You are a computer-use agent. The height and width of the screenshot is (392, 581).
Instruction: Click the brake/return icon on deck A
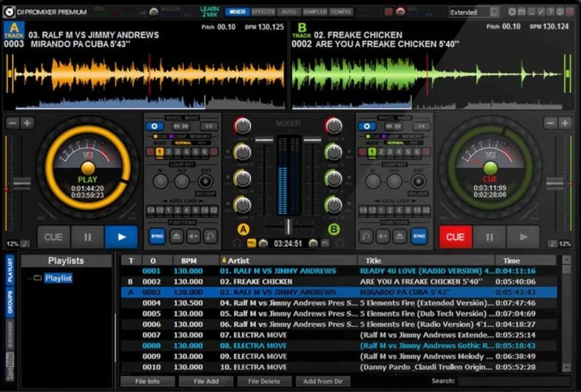[210, 236]
